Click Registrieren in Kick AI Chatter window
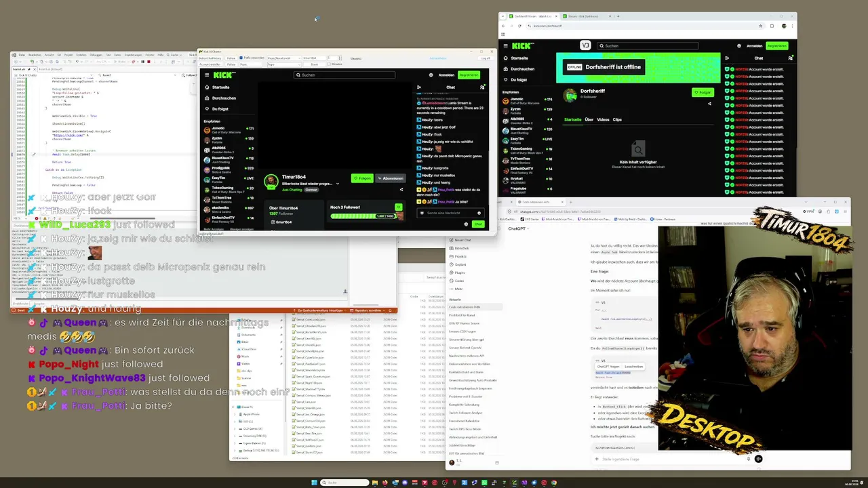868x488 pixels. tap(469, 75)
